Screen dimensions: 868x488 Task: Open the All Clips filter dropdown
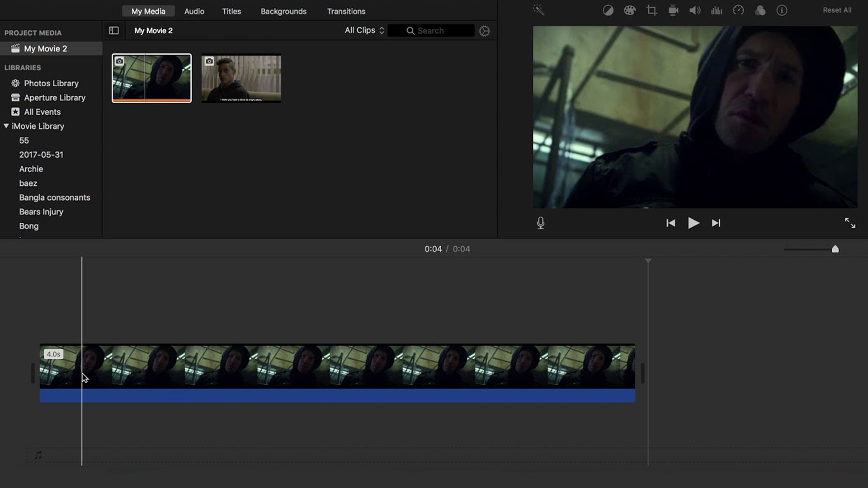(x=364, y=30)
